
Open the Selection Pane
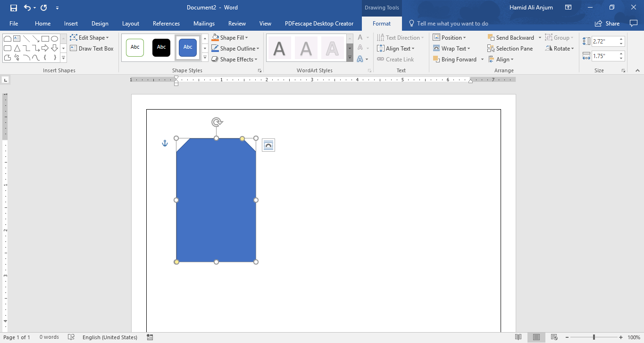click(510, 48)
